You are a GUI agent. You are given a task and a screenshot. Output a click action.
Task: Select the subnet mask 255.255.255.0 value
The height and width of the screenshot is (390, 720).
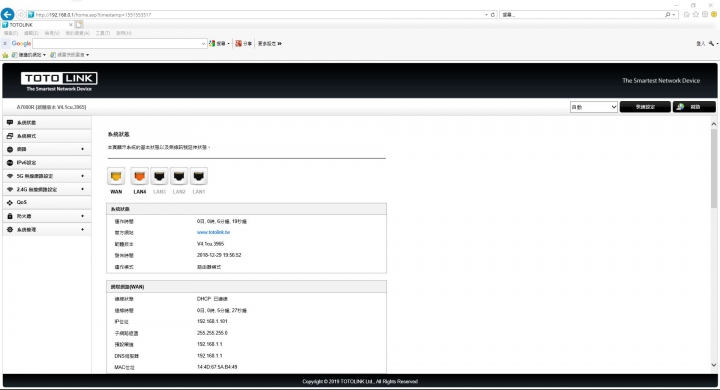point(212,333)
